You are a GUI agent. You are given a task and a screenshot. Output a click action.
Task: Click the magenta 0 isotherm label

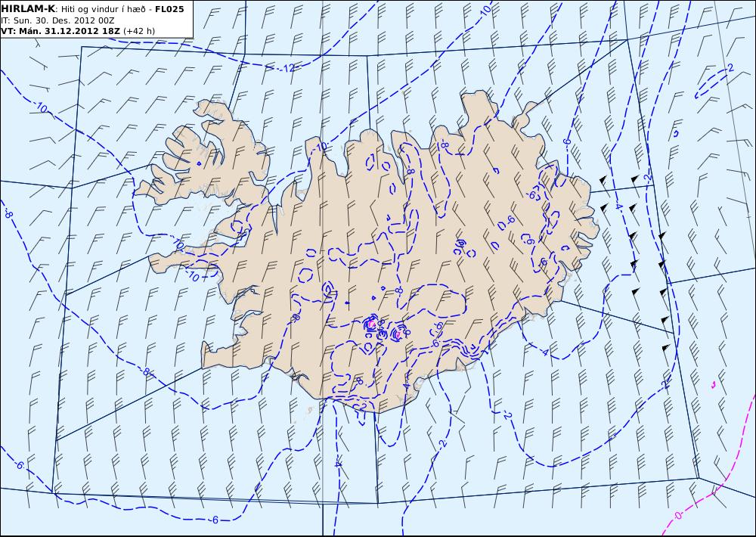pyautogui.click(x=678, y=517)
